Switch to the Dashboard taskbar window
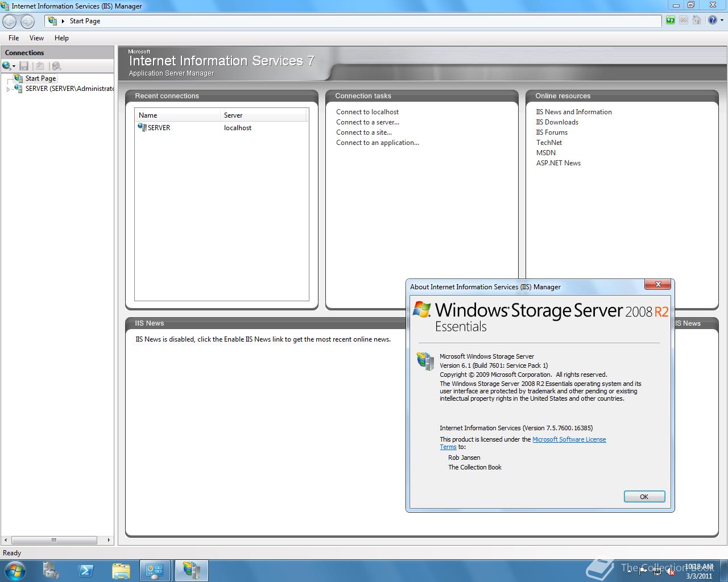 pyautogui.click(x=155, y=571)
